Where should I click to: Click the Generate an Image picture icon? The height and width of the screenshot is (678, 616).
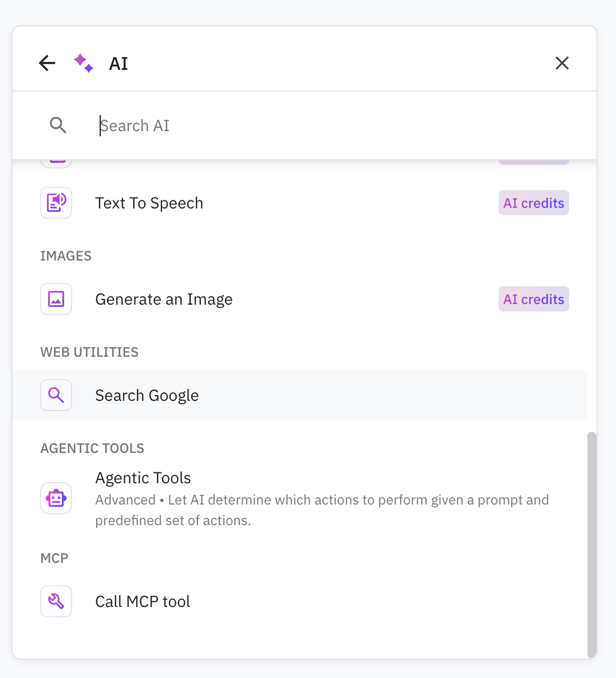pyautogui.click(x=56, y=299)
